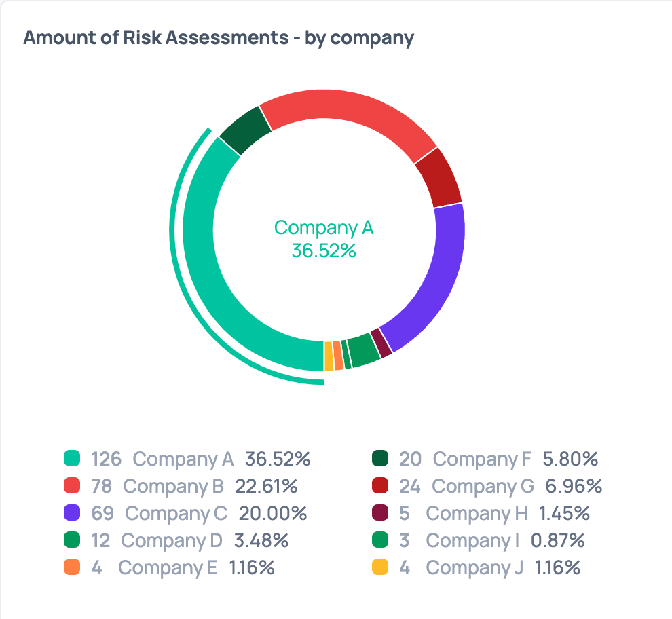Toggle the Company B legend label

(x=173, y=486)
